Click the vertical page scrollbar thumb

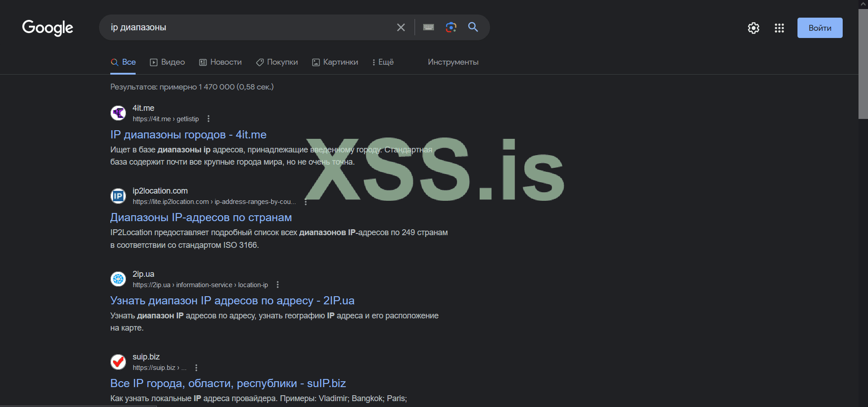pos(863,63)
